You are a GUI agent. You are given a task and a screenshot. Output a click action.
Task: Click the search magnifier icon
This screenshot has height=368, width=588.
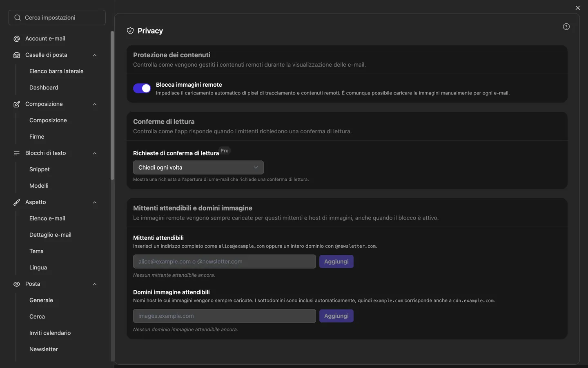click(18, 18)
